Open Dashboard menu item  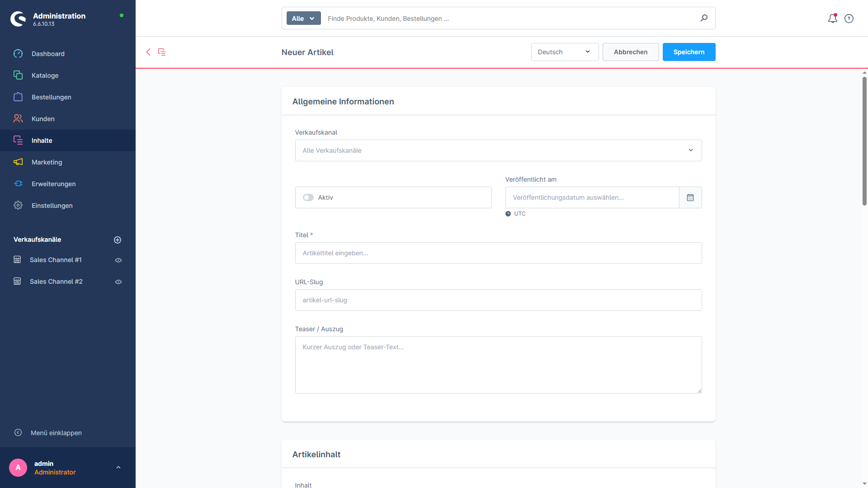coord(68,54)
